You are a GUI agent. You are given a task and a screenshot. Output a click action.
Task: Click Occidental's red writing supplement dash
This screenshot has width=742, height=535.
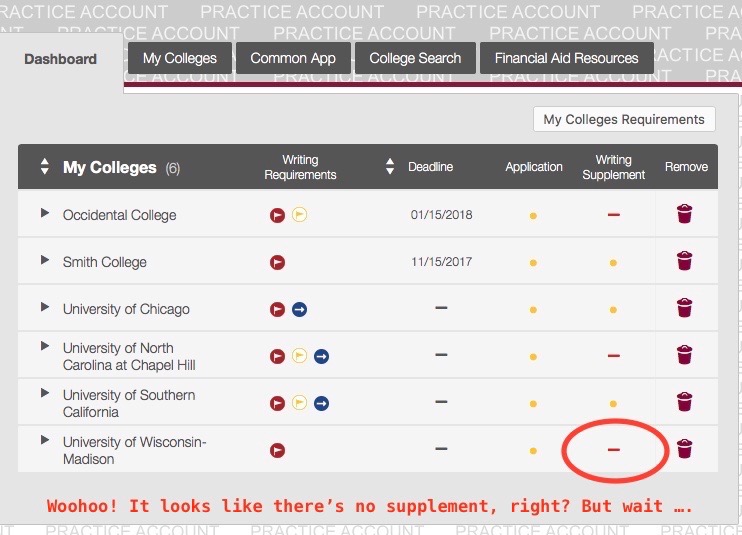pyautogui.click(x=614, y=215)
